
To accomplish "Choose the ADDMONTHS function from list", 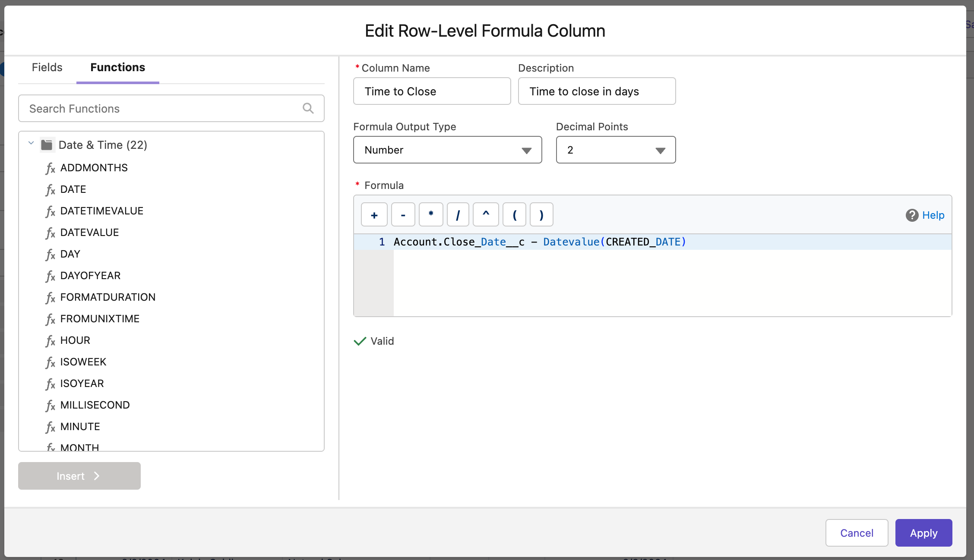I will 94,168.
